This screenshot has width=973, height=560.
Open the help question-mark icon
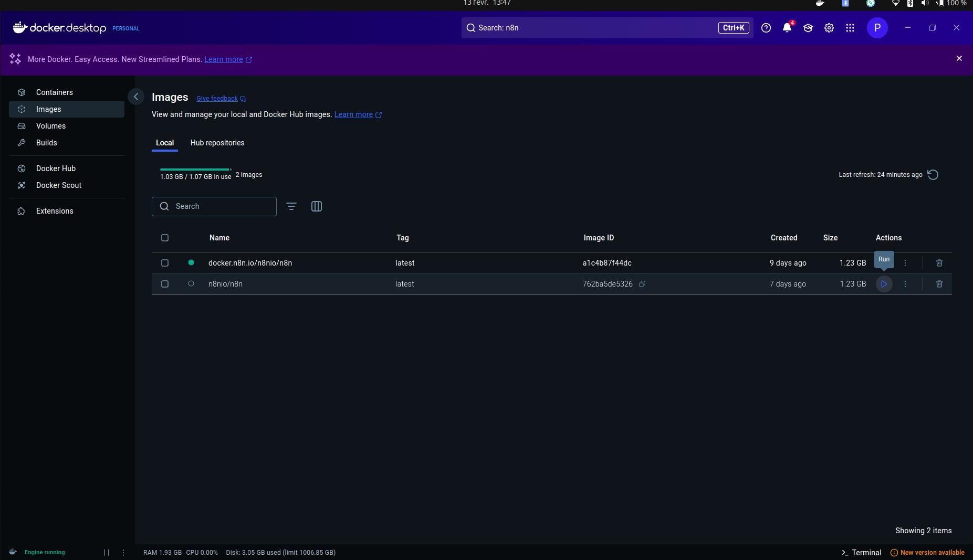766,28
